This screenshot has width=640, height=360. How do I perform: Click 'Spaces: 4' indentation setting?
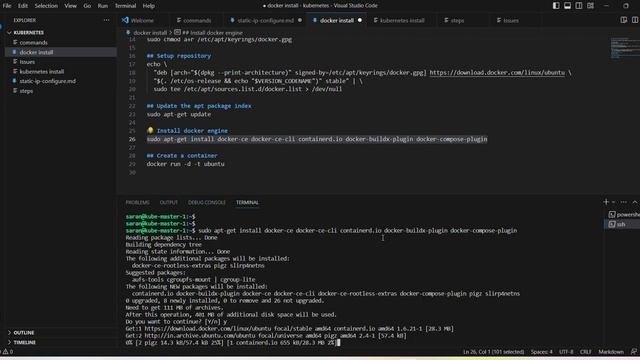tap(542, 351)
